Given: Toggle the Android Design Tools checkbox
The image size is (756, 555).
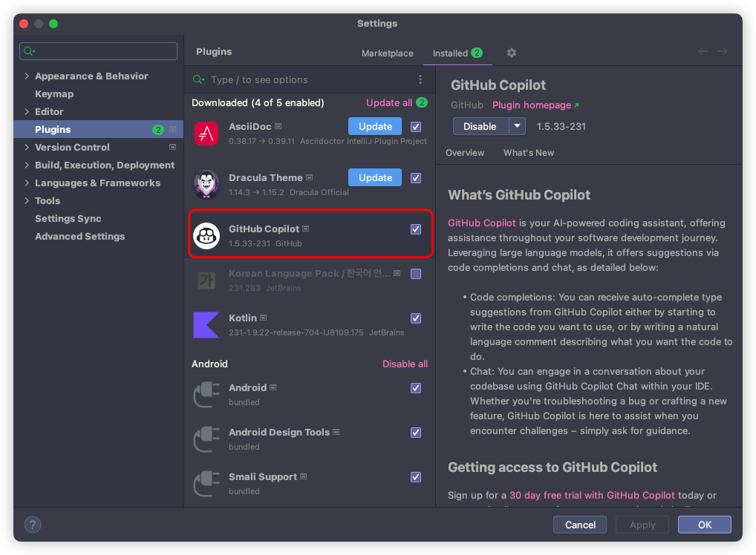Looking at the screenshot, I should [x=416, y=433].
